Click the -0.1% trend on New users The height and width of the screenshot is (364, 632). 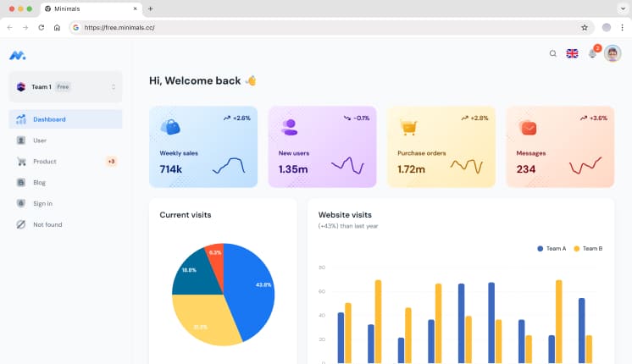[x=357, y=118]
